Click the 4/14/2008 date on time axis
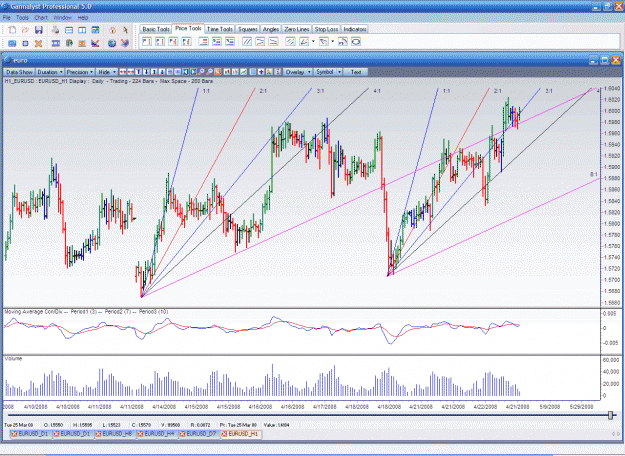The image size is (625, 456). pos(164,407)
